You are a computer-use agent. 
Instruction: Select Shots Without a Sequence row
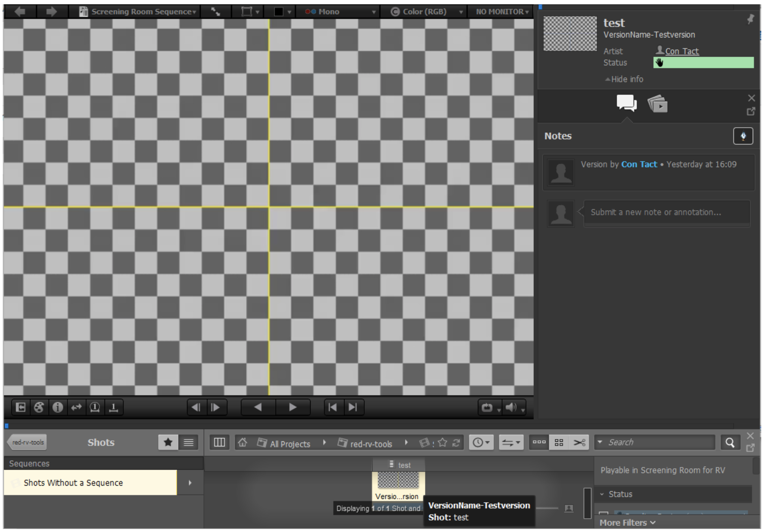coord(90,483)
